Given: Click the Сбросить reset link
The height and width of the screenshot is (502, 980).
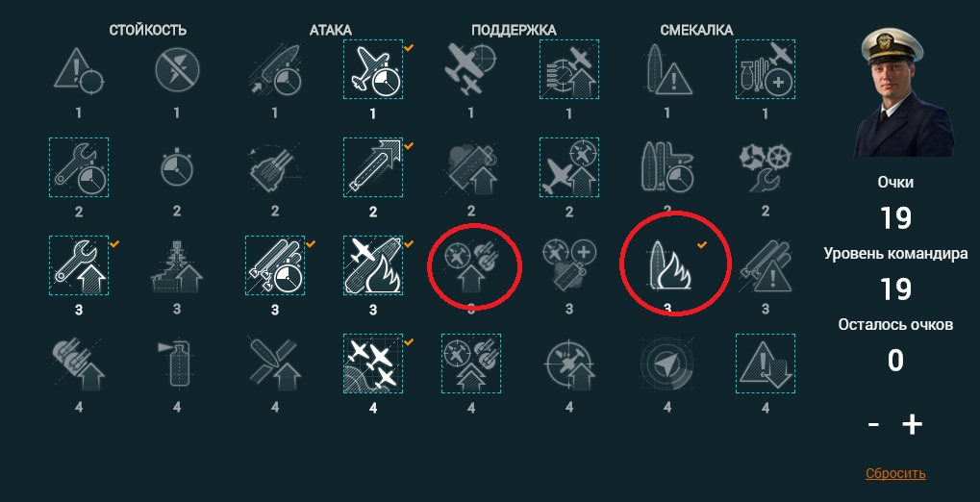Looking at the screenshot, I should point(895,473).
